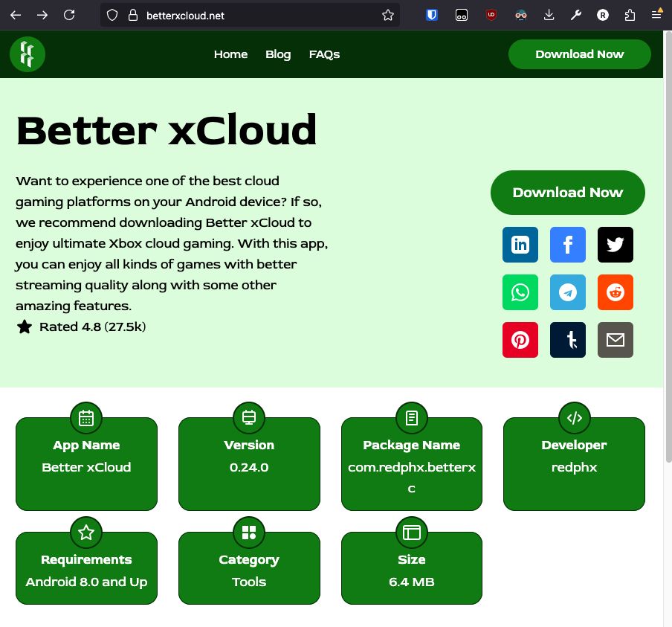Image resolution: width=672 pixels, height=627 pixels.
Task: Open the Blog nav link
Action: [x=278, y=54]
